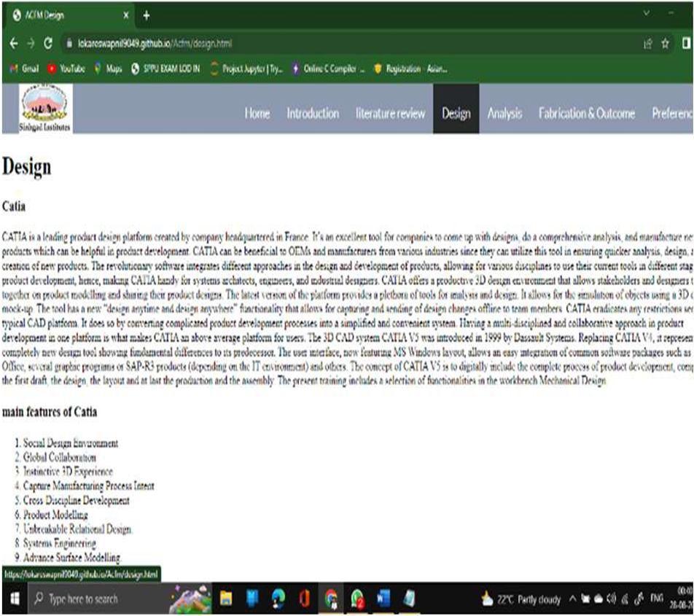The height and width of the screenshot is (616, 694).
Task: Open Fabrication & Outcome nav item
Action: click(587, 113)
